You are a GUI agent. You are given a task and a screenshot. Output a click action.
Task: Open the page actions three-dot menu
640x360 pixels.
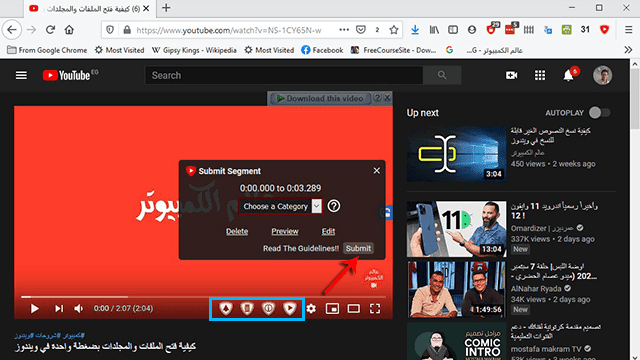[344, 30]
